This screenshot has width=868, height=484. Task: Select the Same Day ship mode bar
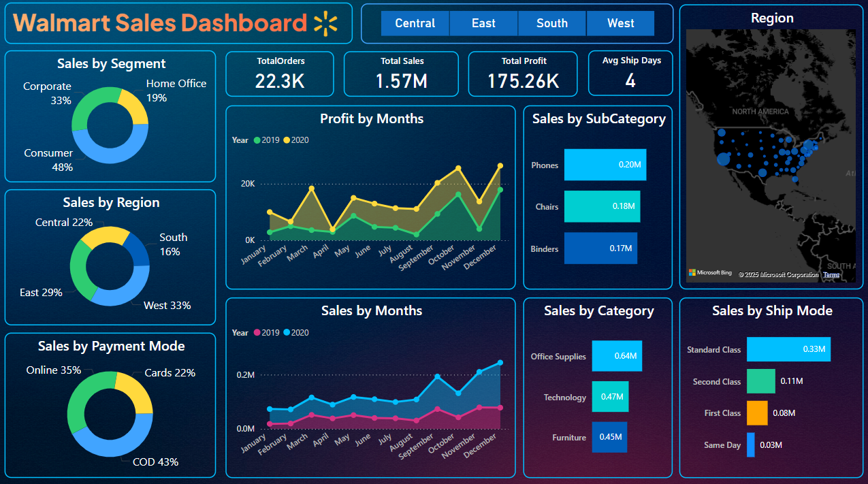point(751,445)
